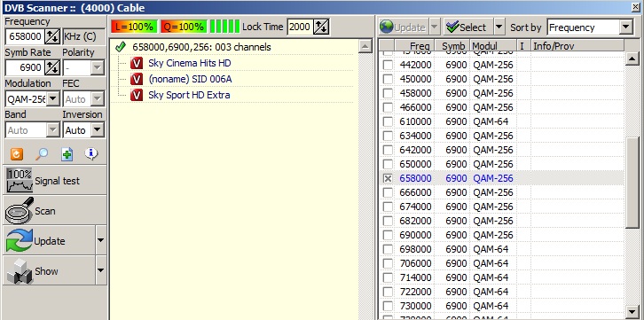Open the Modulation QAM-256 dropdown
This screenshot has height=320, width=644.
coord(53,99)
